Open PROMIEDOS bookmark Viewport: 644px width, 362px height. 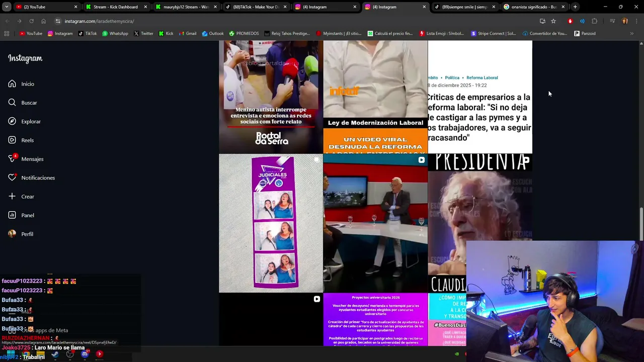click(x=244, y=34)
